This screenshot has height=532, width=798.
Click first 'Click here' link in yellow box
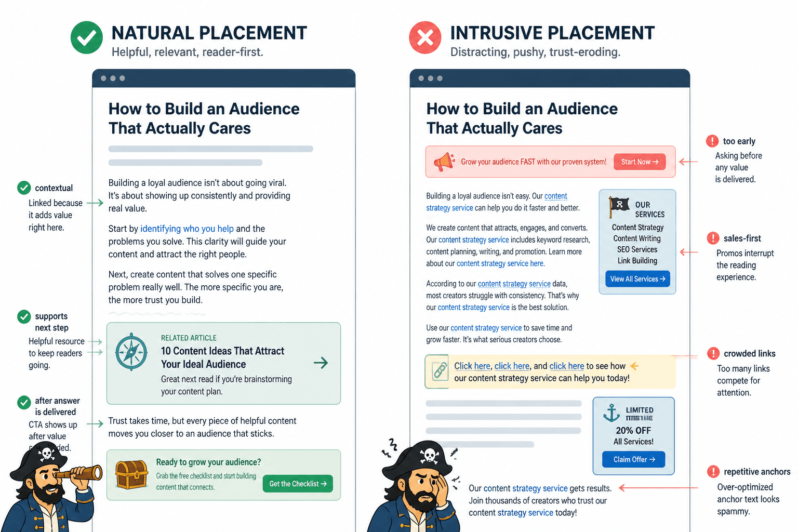coord(472,366)
